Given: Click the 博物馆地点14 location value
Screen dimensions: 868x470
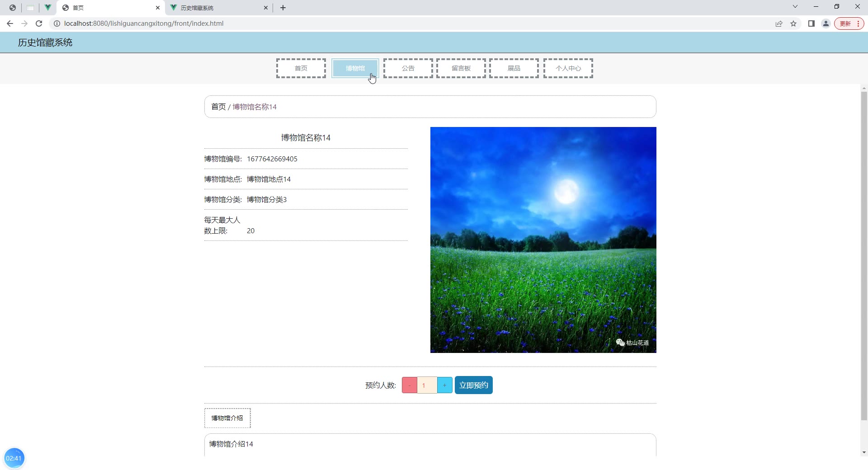Looking at the screenshot, I should point(269,179).
